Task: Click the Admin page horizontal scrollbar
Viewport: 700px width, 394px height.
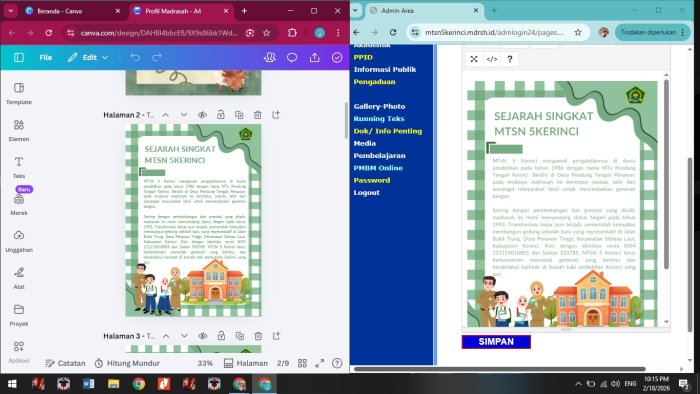Action: coord(500,369)
